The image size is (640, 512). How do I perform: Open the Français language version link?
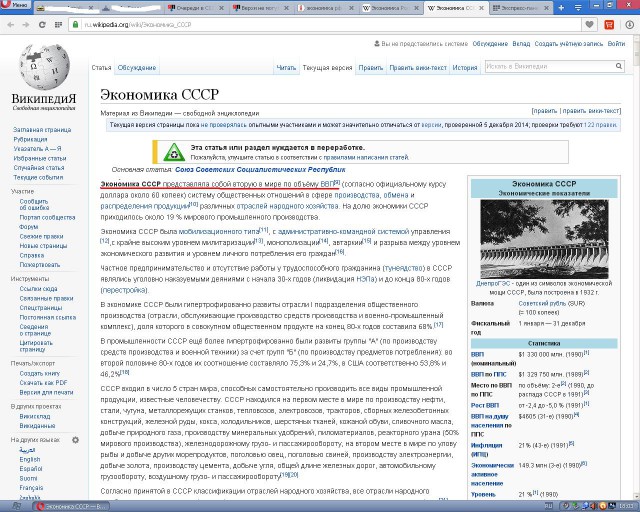coord(31,488)
